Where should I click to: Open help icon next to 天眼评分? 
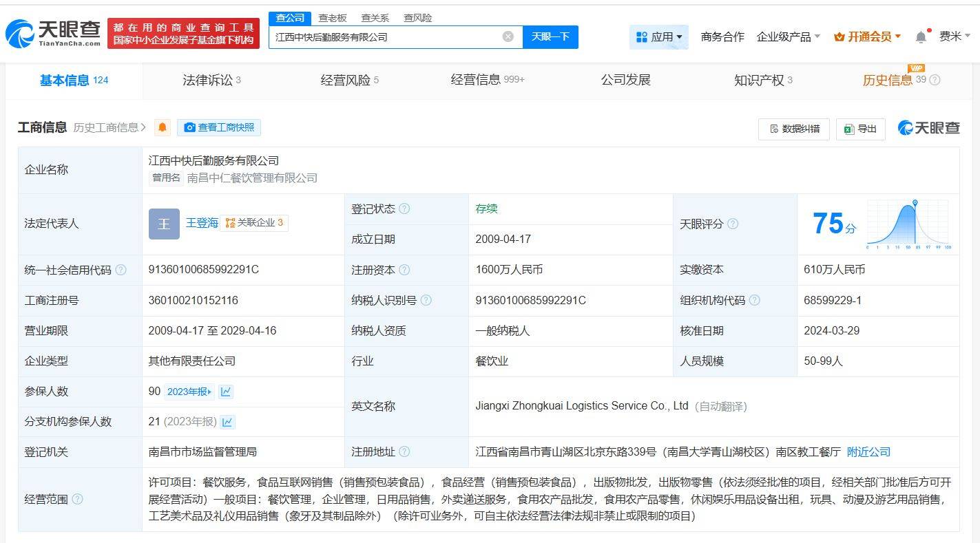[733, 224]
